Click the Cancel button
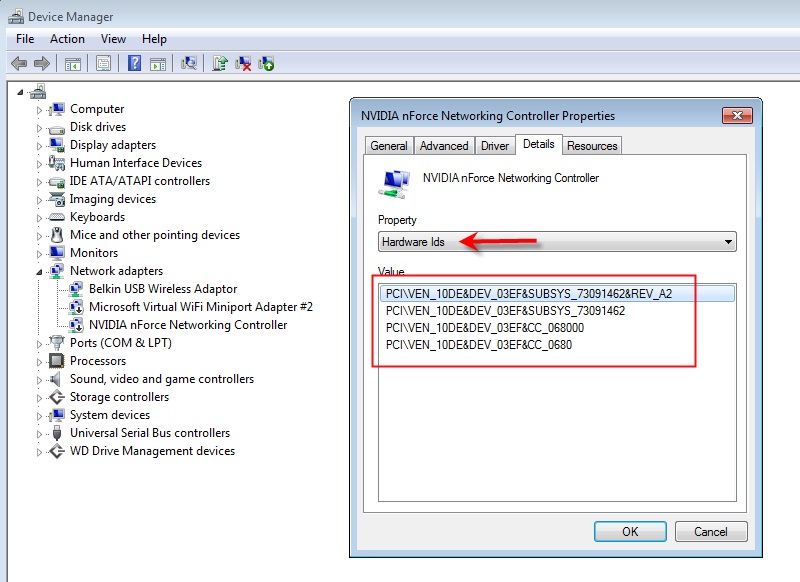The height and width of the screenshot is (582, 800). tap(711, 532)
